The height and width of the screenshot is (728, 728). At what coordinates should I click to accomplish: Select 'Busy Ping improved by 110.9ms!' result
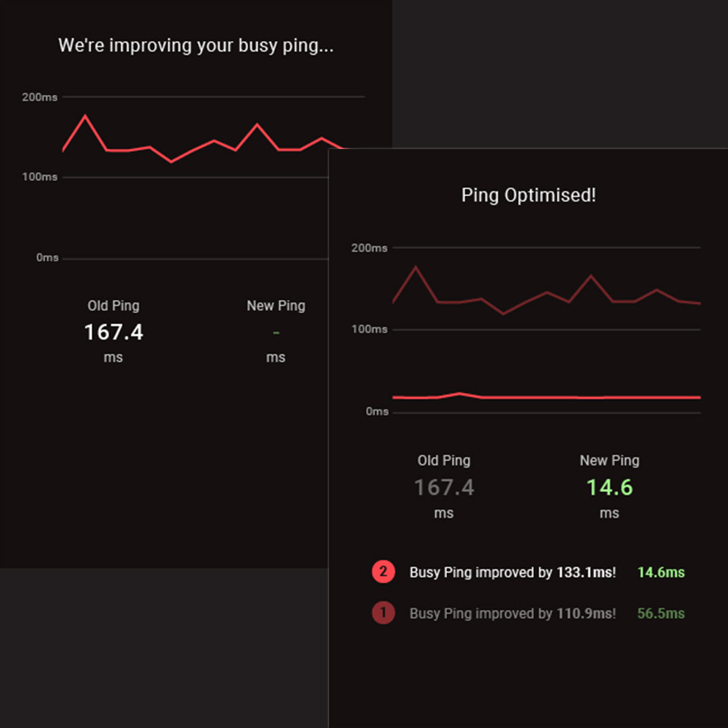512,613
